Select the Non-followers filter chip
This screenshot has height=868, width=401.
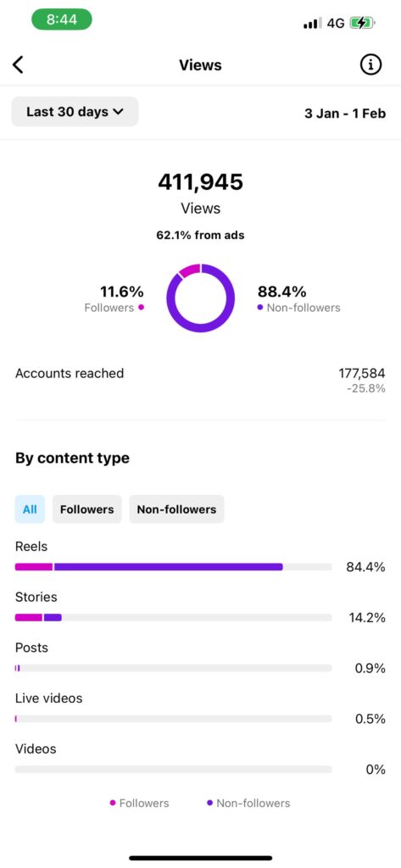pos(176,509)
